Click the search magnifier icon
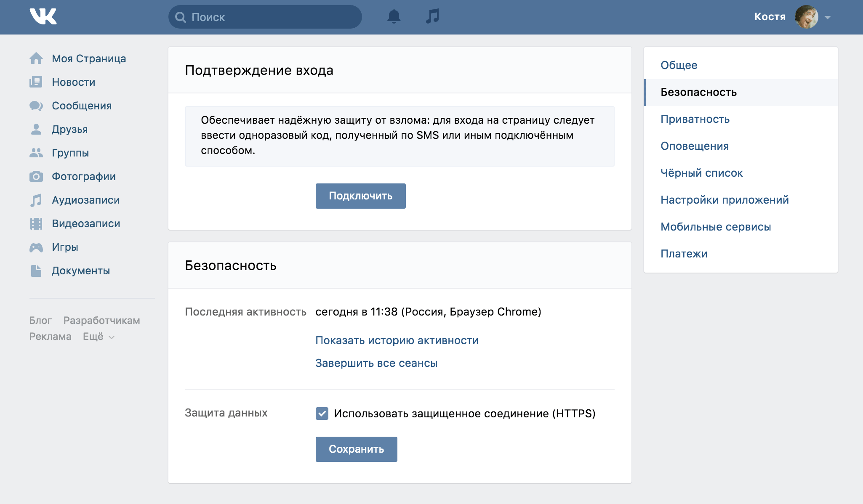Image resolution: width=863 pixels, height=504 pixels. point(181,17)
